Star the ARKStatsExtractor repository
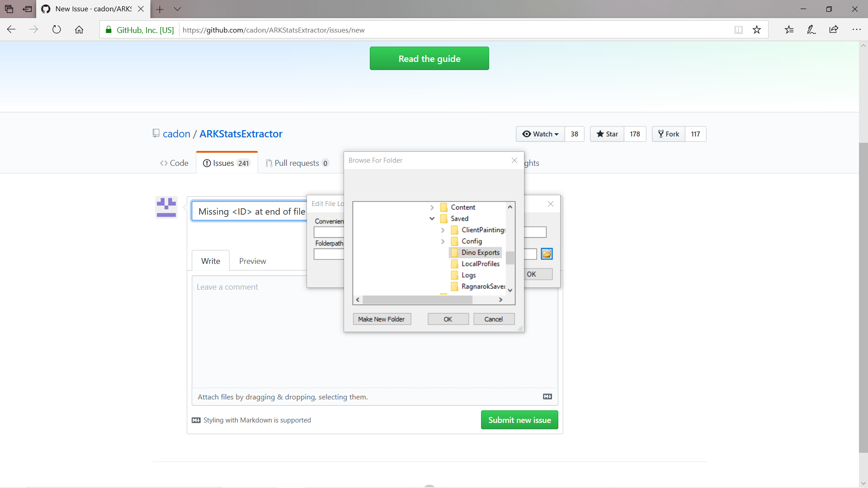This screenshot has height=488, width=868. [x=607, y=134]
